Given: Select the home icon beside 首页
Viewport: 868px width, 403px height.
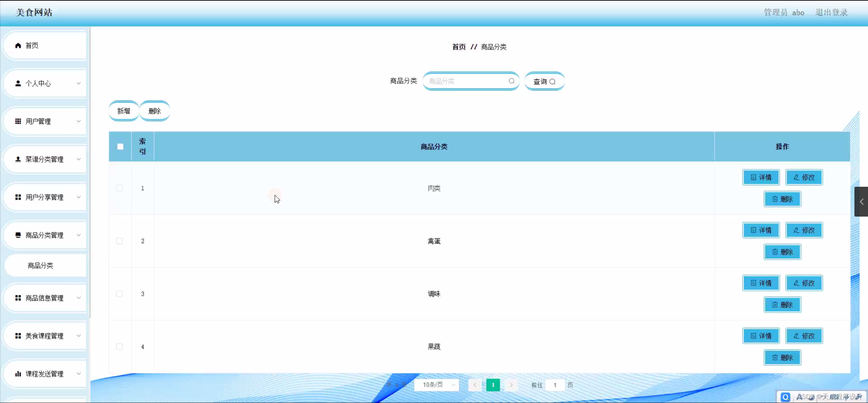Looking at the screenshot, I should coord(18,45).
